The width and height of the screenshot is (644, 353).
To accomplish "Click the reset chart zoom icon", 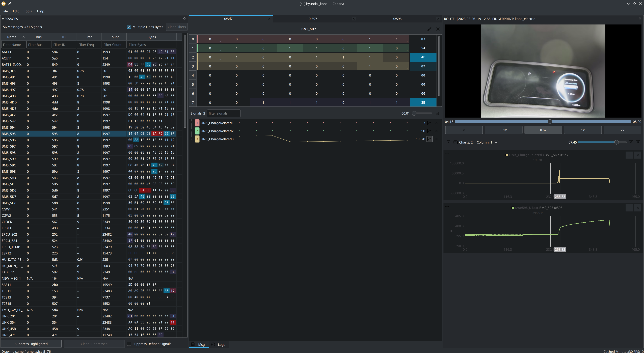I will point(631,142).
